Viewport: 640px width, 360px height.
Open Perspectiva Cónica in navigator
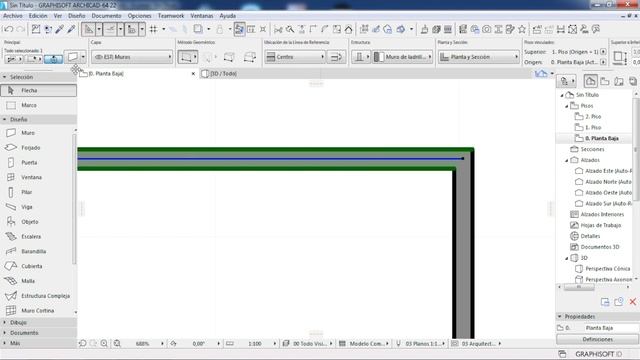point(608,269)
